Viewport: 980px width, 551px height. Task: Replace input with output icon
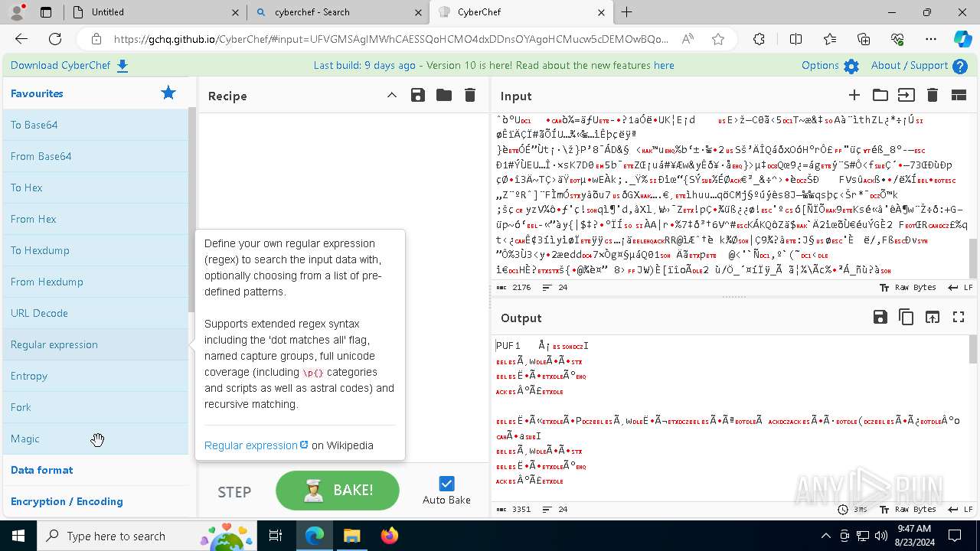click(x=933, y=318)
